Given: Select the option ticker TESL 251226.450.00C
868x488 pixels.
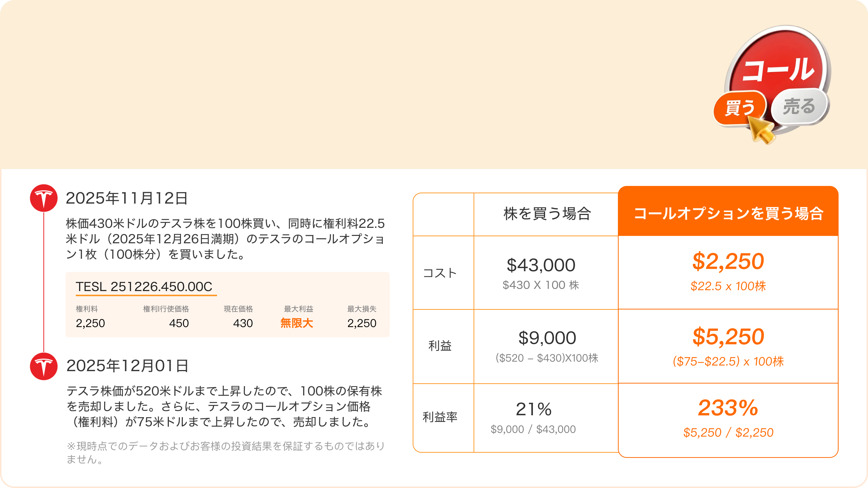Looking at the screenshot, I should pyautogui.click(x=144, y=287).
